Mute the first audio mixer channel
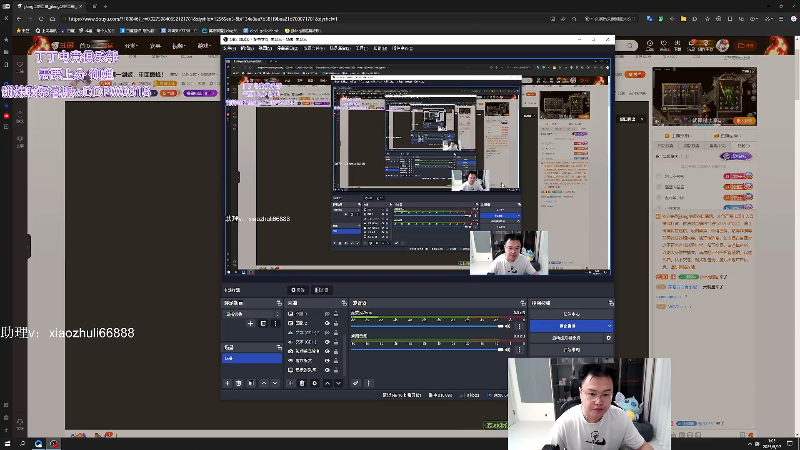The width and height of the screenshot is (800, 450). click(508, 327)
